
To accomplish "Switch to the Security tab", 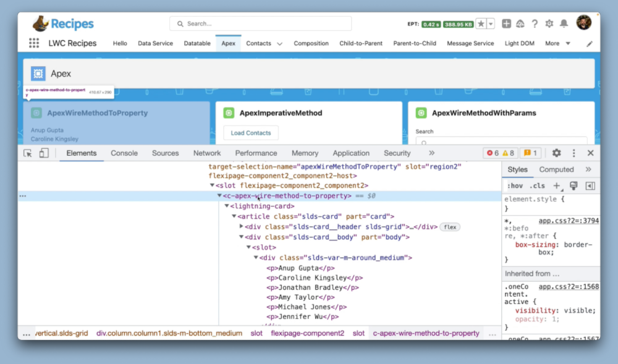I will [x=397, y=153].
